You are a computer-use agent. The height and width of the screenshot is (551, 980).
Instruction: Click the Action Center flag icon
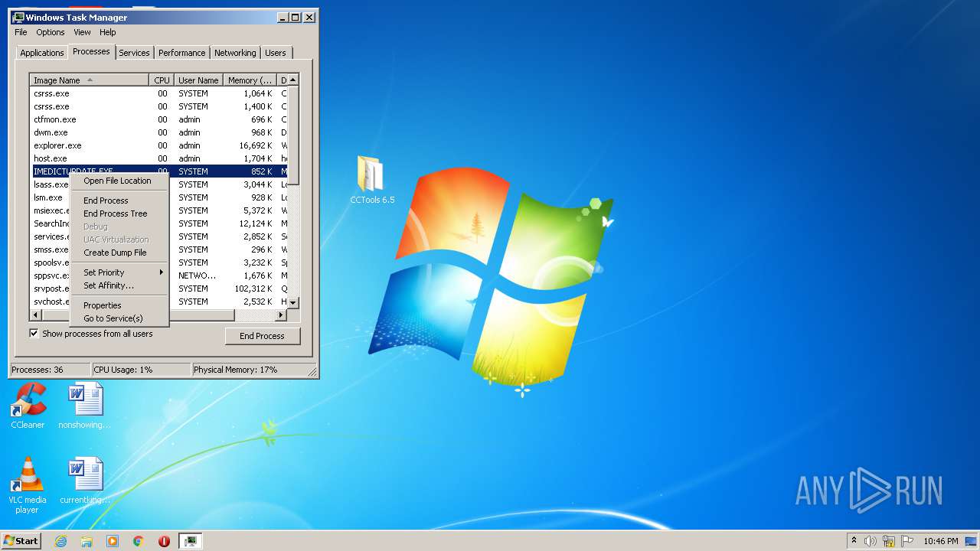coord(907,541)
